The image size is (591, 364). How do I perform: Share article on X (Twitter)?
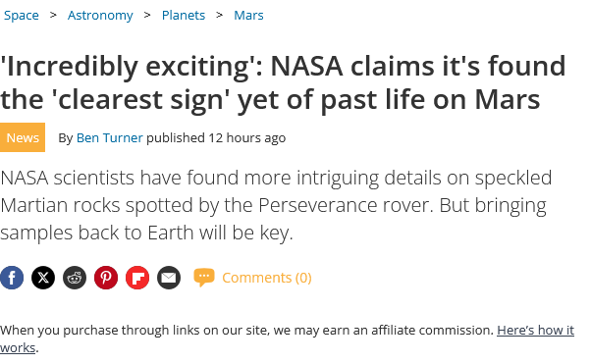click(43, 278)
